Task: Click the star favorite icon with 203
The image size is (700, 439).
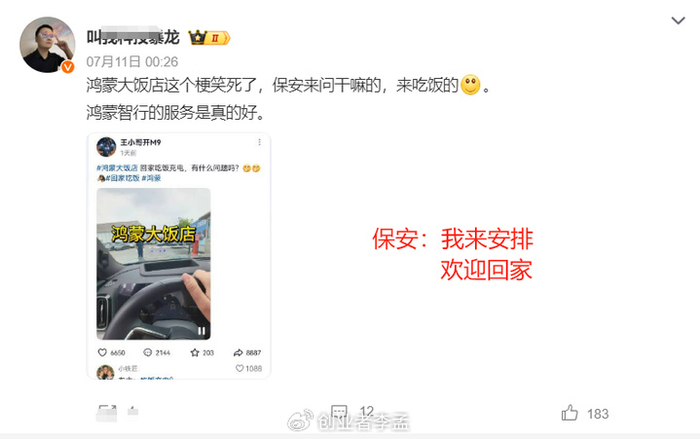Action: point(195,352)
